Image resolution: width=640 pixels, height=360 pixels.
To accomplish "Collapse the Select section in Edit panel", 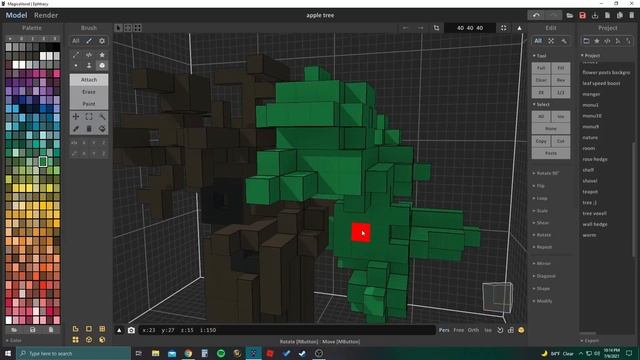I will tap(541, 104).
